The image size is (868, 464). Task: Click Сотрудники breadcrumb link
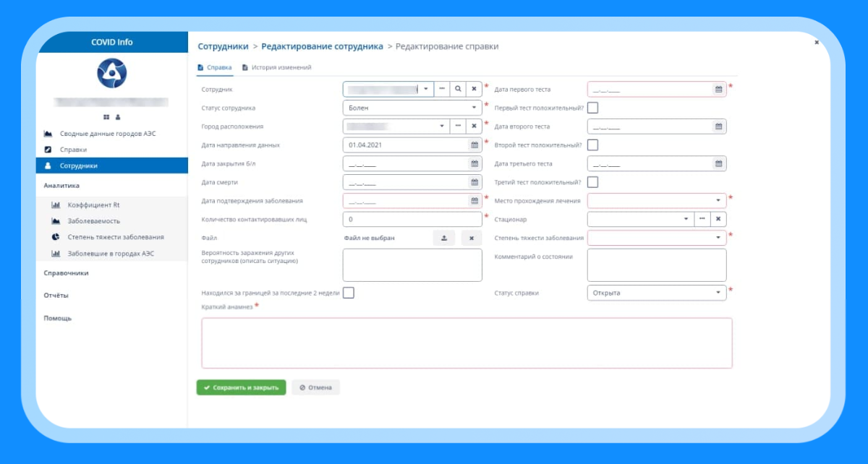tap(223, 46)
